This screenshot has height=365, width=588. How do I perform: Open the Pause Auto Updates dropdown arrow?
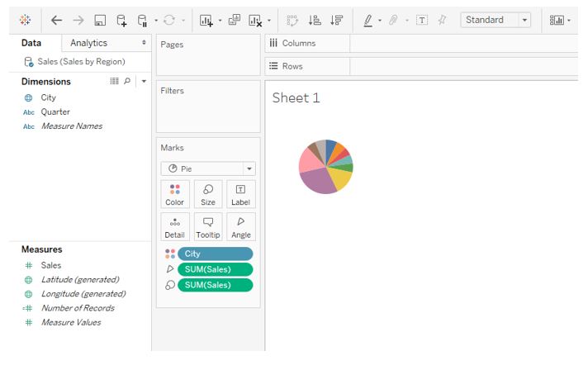156,21
